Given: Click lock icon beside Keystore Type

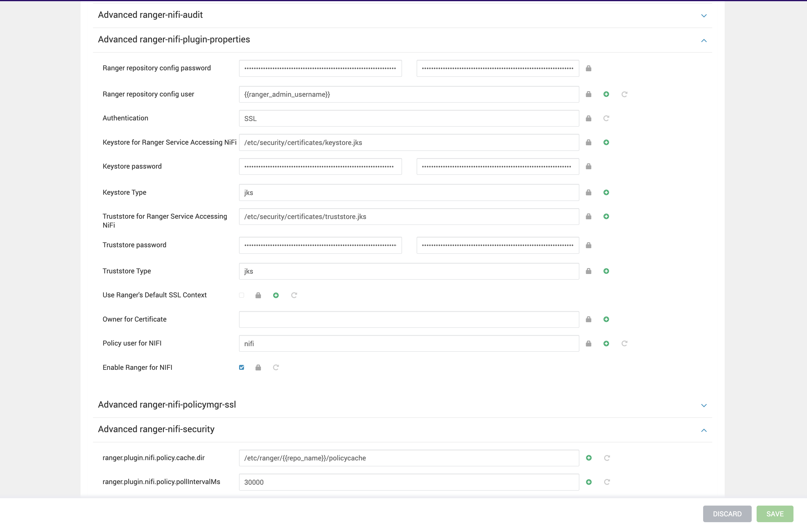Looking at the screenshot, I should coord(589,193).
